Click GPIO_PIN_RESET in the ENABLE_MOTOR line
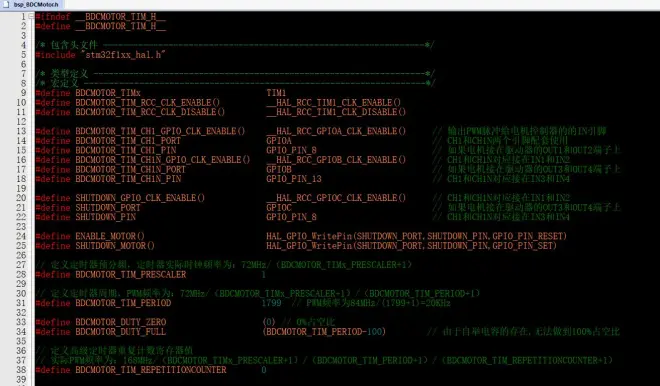 pyautogui.click(x=527, y=237)
